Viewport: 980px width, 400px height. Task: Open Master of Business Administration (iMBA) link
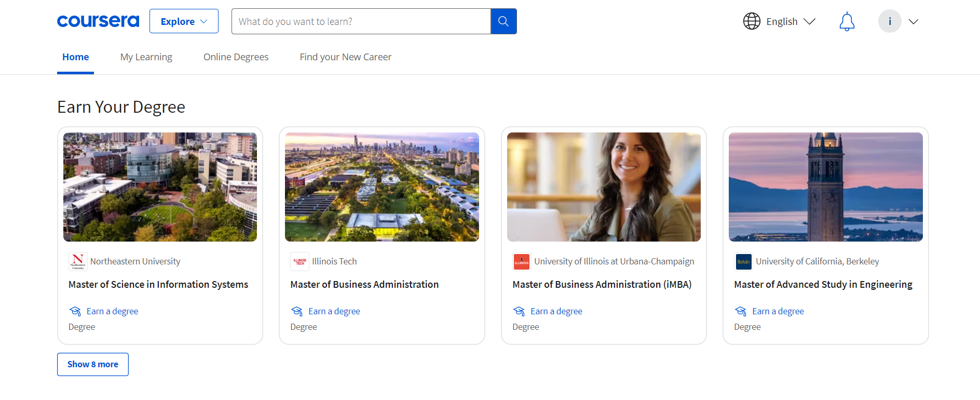[x=602, y=284]
